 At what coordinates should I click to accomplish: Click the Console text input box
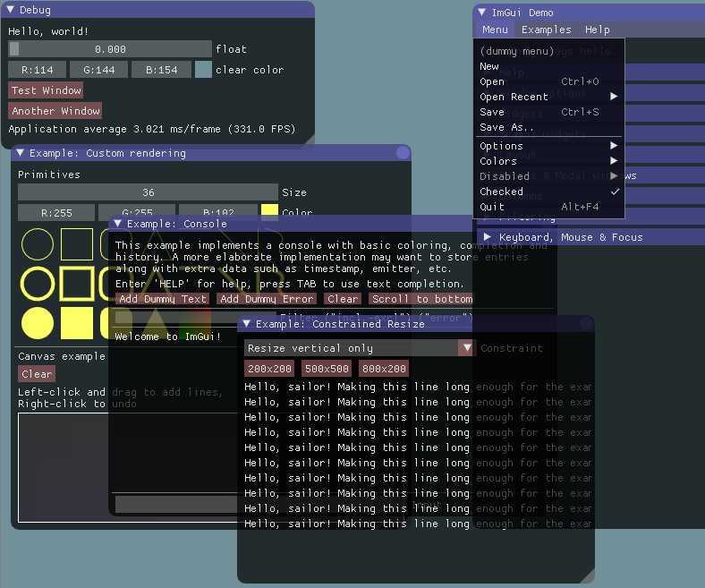[176, 504]
